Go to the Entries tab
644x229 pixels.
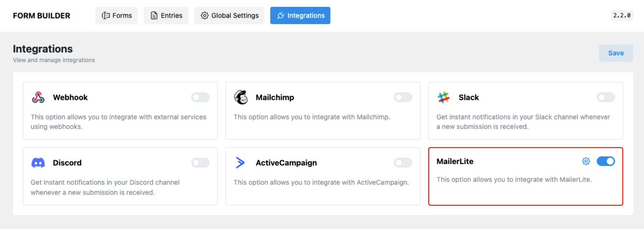pyautogui.click(x=166, y=15)
